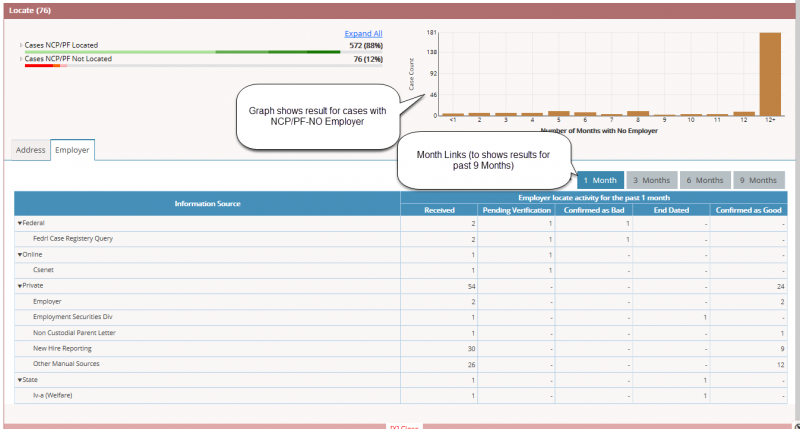Select the Employment Securities Div row
Viewport: 800px width, 429px height.
(x=401, y=317)
